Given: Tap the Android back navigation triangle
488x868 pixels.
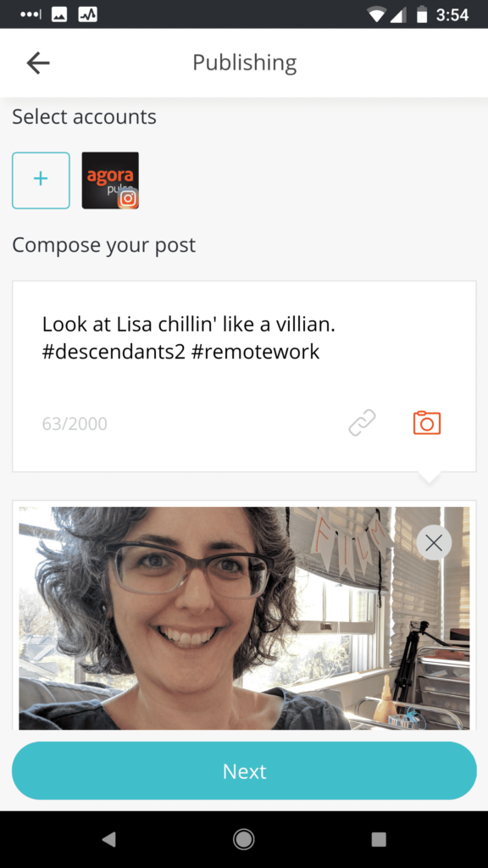Looking at the screenshot, I should pos(109,839).
